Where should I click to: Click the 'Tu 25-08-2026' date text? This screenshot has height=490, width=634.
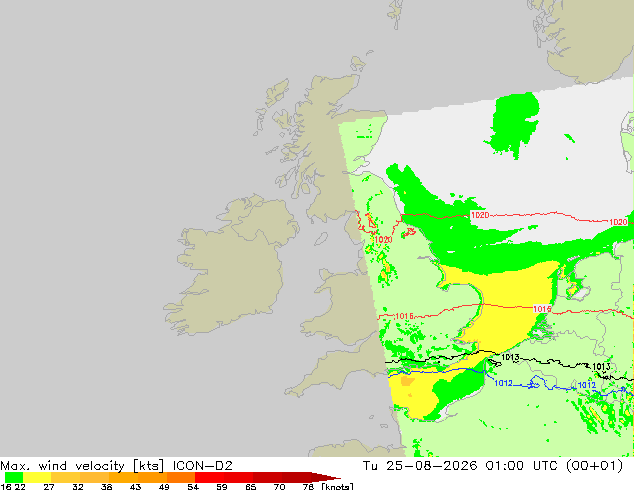tap(420, 466)
